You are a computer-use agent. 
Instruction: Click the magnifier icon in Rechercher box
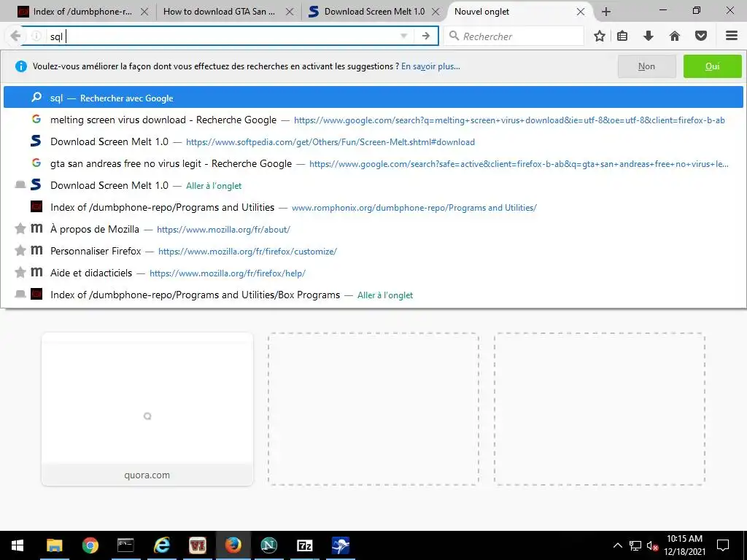pos(454,36)
